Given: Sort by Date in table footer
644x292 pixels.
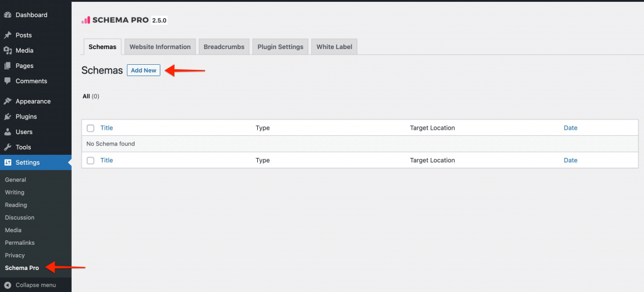Looking at the screenshot, I should tap(570, 160).
